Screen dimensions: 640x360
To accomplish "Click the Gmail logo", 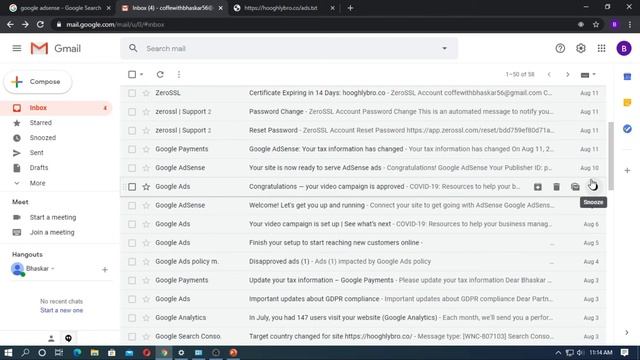I will point(56,49).
